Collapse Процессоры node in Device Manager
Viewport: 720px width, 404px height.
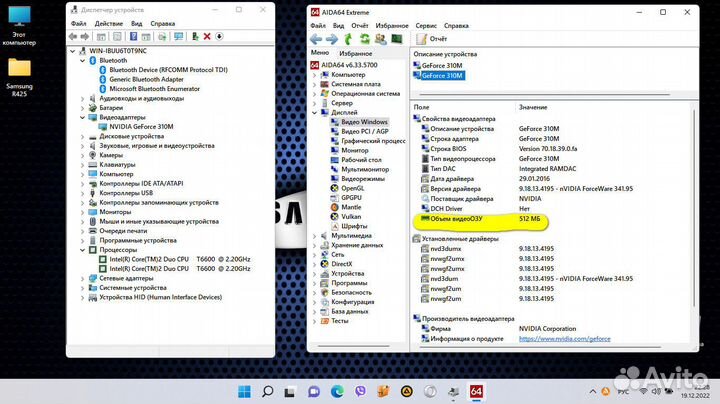point(83,250)
